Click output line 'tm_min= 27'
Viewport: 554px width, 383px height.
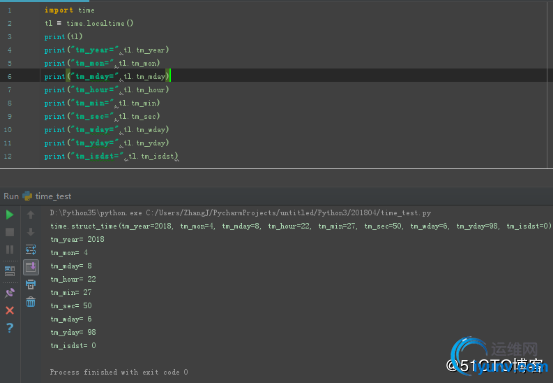pos(71,292)
